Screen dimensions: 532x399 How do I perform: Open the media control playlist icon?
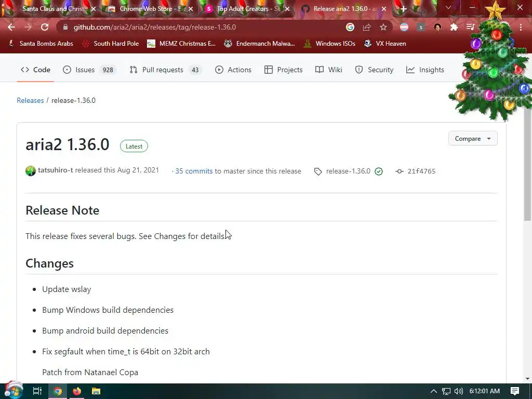(x=470, y=27)
